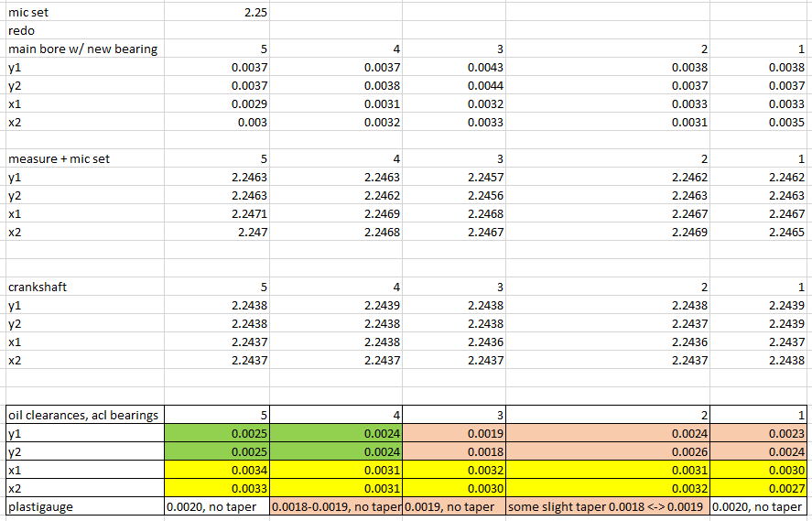
Task: Select the 0.0043 main bore cell
Action: [x=454, y=68]
